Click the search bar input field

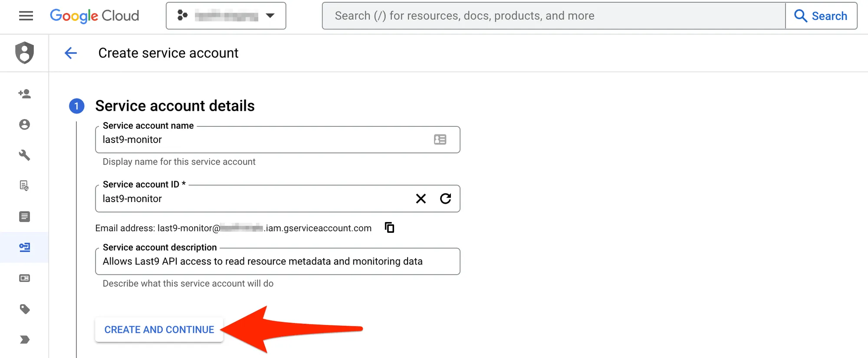click(553, 16)
